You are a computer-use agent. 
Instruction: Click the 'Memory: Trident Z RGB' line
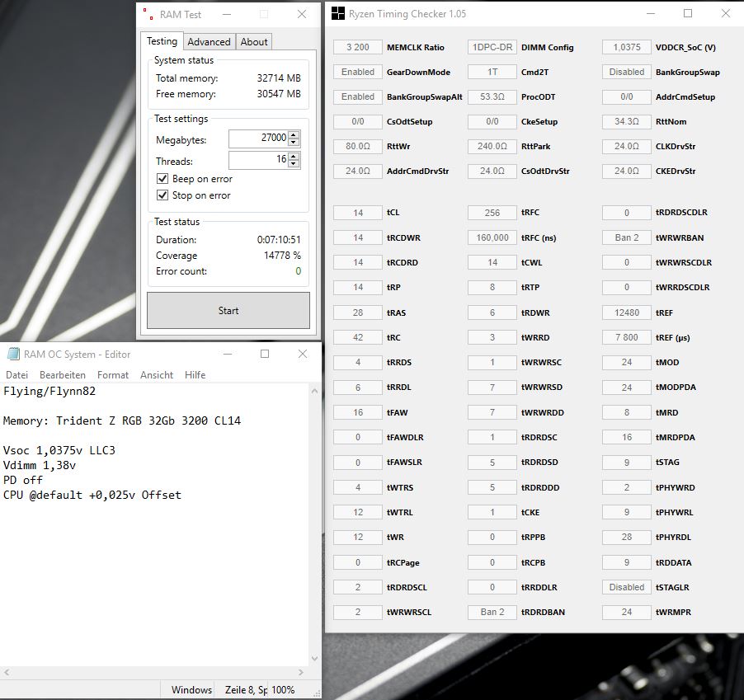click(x=121, y=420)
